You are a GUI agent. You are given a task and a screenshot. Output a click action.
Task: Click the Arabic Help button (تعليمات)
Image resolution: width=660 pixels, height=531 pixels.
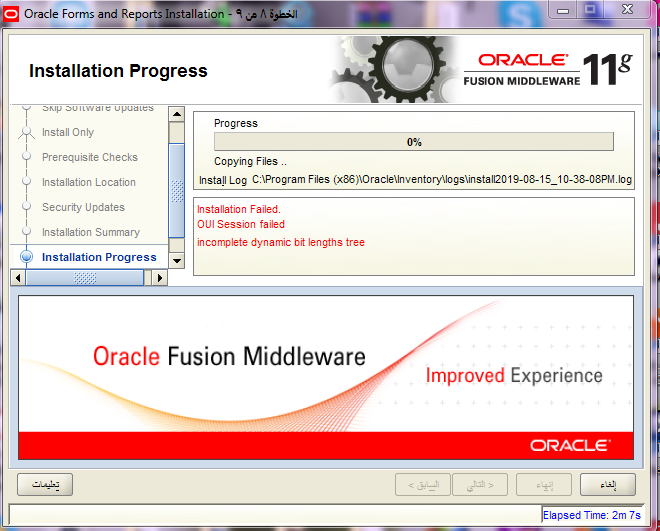(45, 485)
